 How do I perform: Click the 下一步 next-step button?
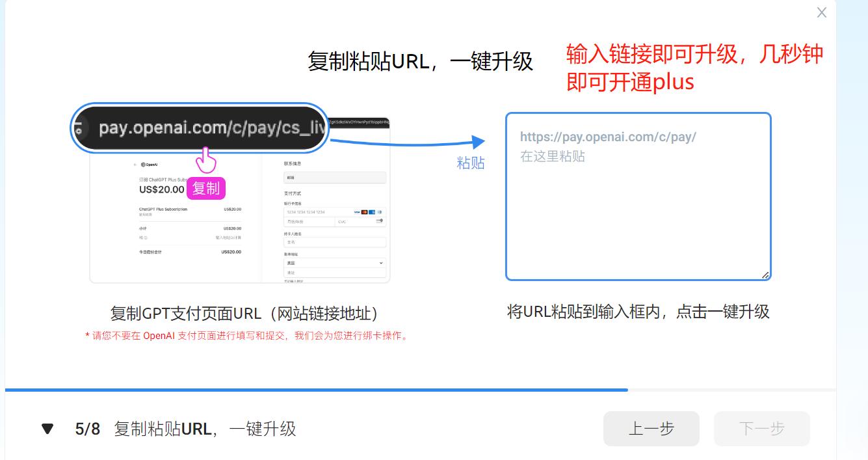[x=761, y=429]
